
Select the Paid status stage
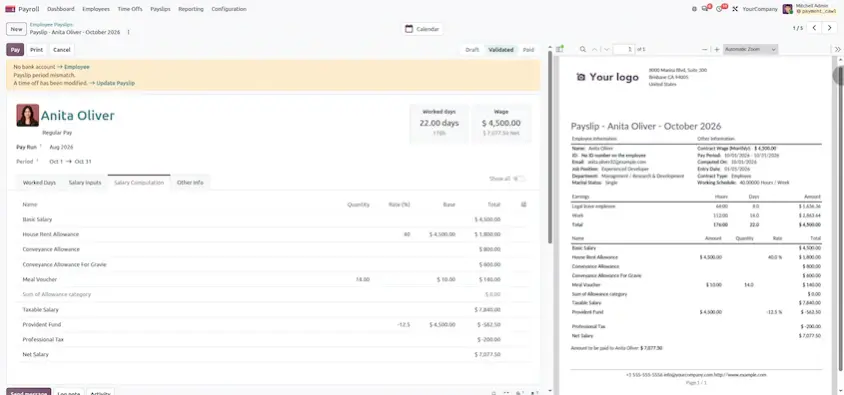tap(529, 50)
